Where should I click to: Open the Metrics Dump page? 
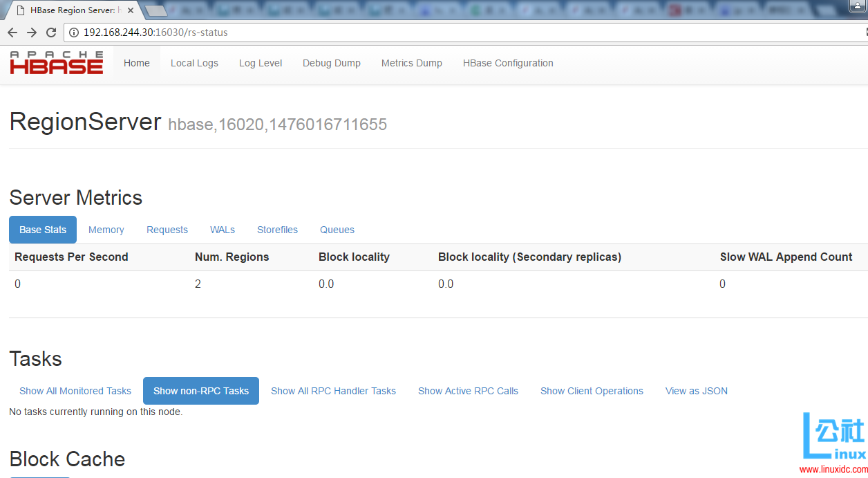pos(411,63)
